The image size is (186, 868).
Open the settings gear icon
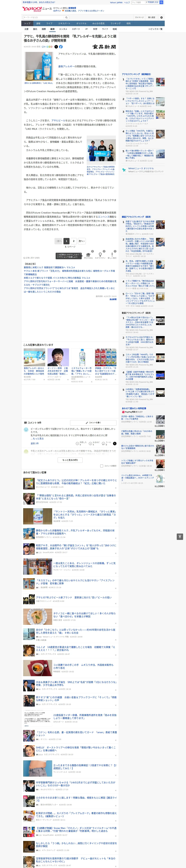(x=161, y=18)
